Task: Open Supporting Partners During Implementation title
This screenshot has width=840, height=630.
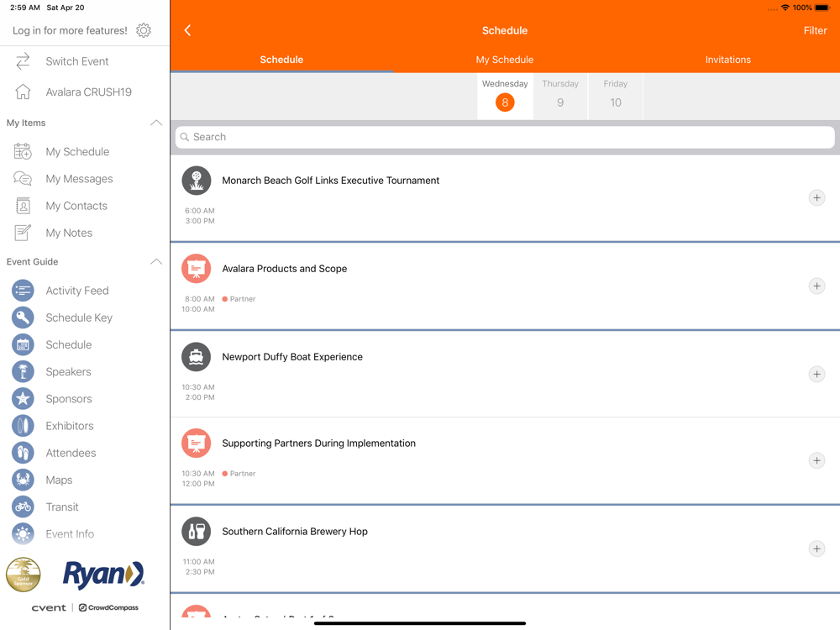Action: 318,443
